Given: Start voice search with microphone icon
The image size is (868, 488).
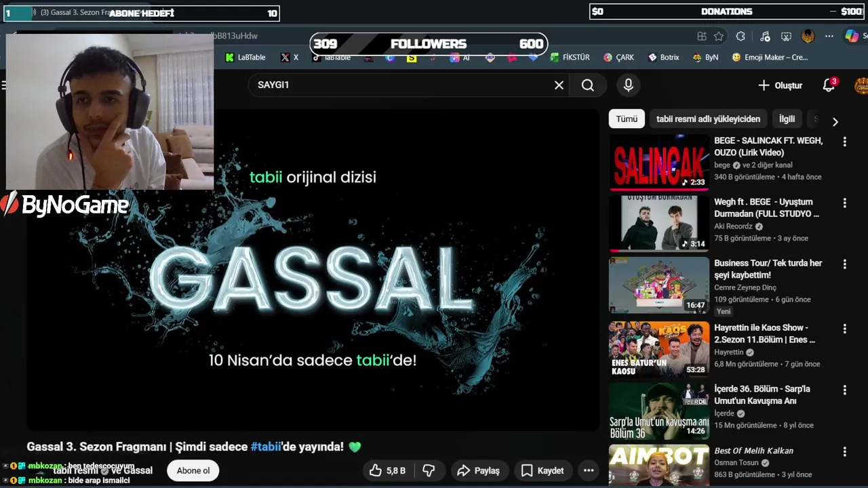Looking at the screenshot, I should [x=629, y=85].
